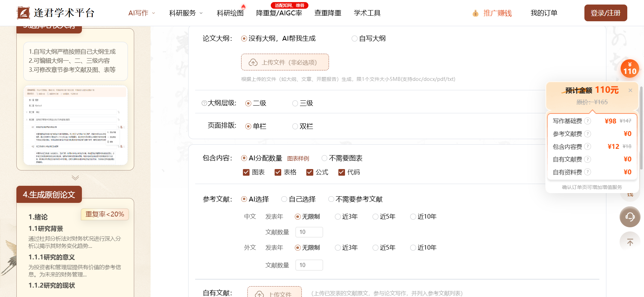Click the 上传文件 (非必选项) upload button

tap(285, 62)
